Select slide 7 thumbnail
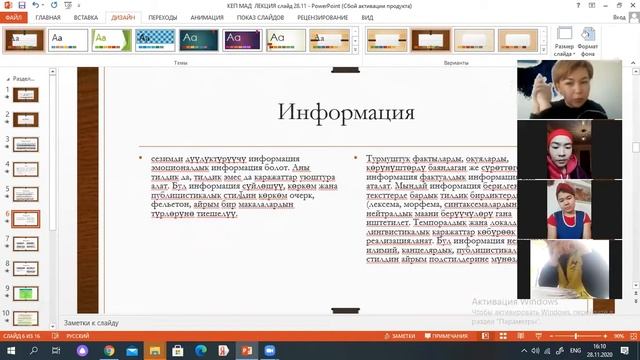640x360 pixels. point(26,244)
